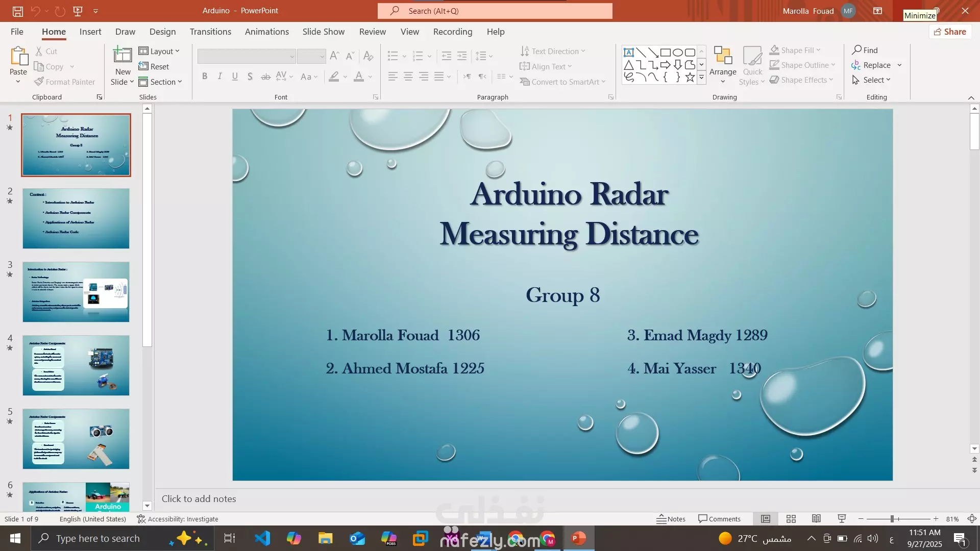Switch to Normal view in the status bar
Screen dimensions: 980x551
pos(766,519)
